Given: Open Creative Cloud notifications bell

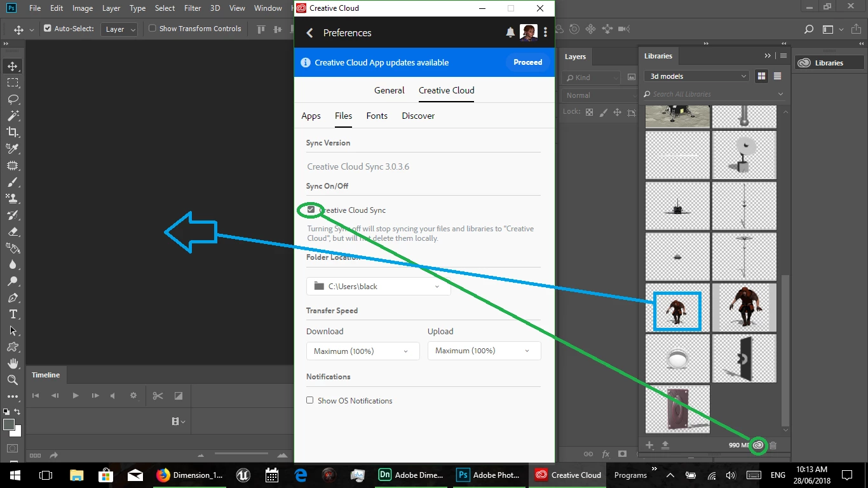Looking at the screenshot, I should tap(510, 32).
